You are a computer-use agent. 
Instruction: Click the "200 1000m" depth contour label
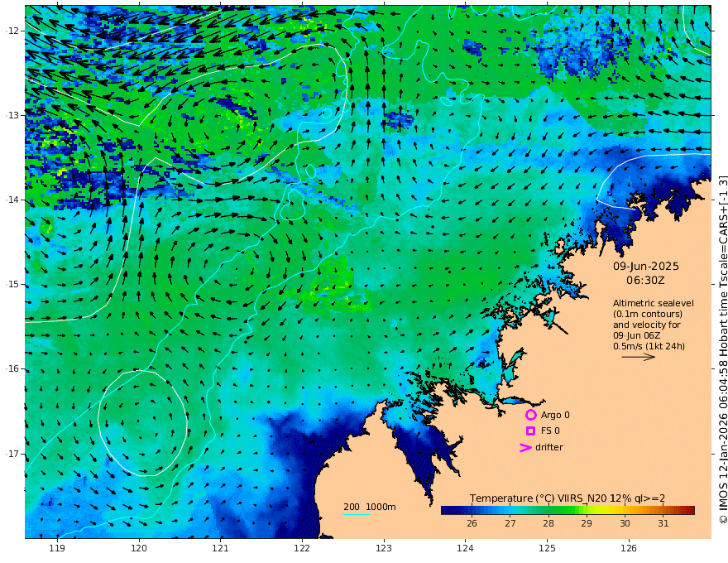pos(370,507)
